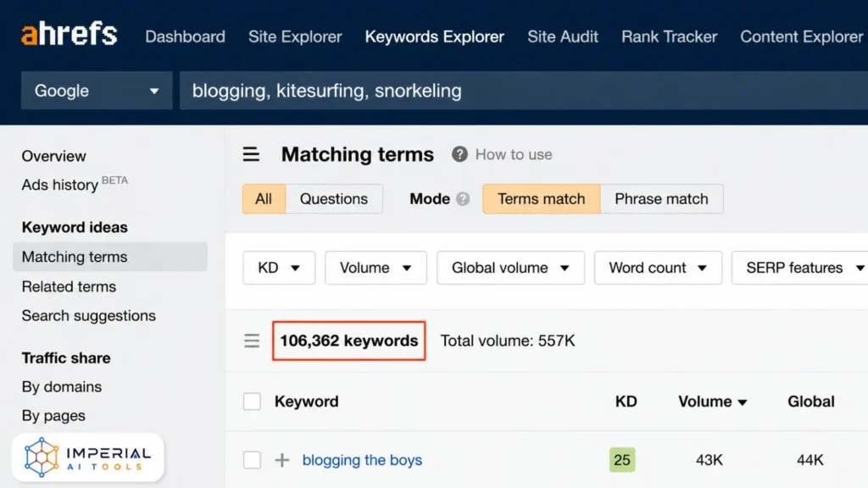
Task: Expand the SERP features filter dropdown
Action: tap(802, 268)
